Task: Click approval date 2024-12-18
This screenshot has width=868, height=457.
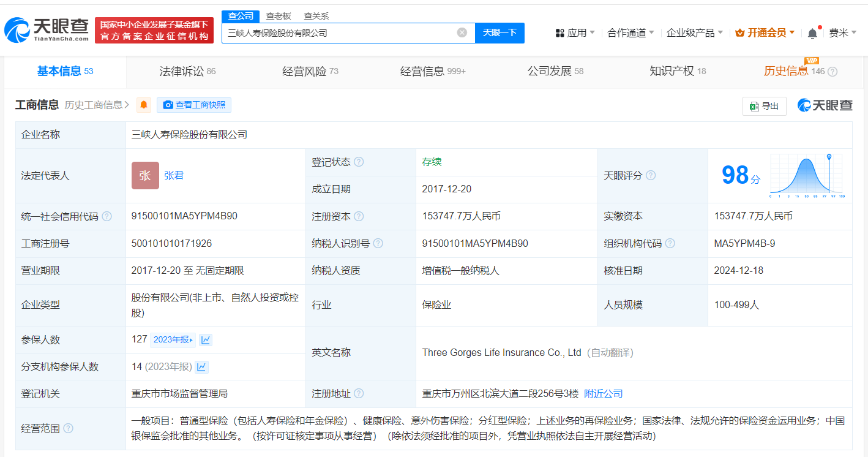Action: point(739,270)
